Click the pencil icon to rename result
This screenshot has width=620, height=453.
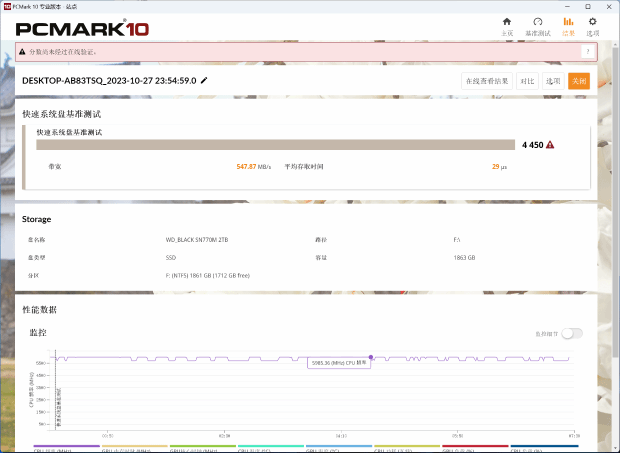click(x=204, y=81)
